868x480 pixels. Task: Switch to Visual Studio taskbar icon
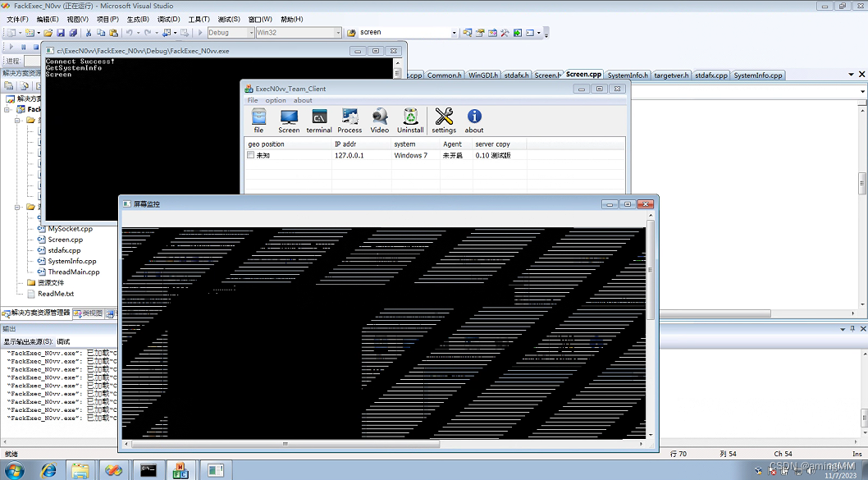(x=114, y=471)
